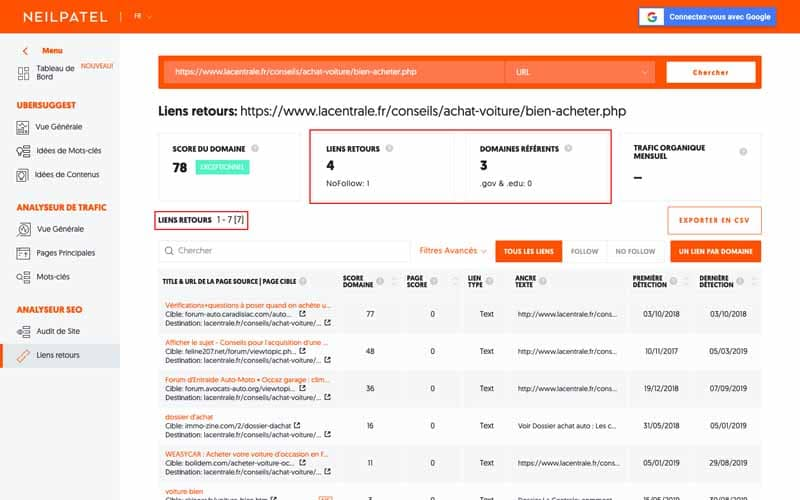
Task: Open the Vérifications+questions source title link
Action: point(248,305)
